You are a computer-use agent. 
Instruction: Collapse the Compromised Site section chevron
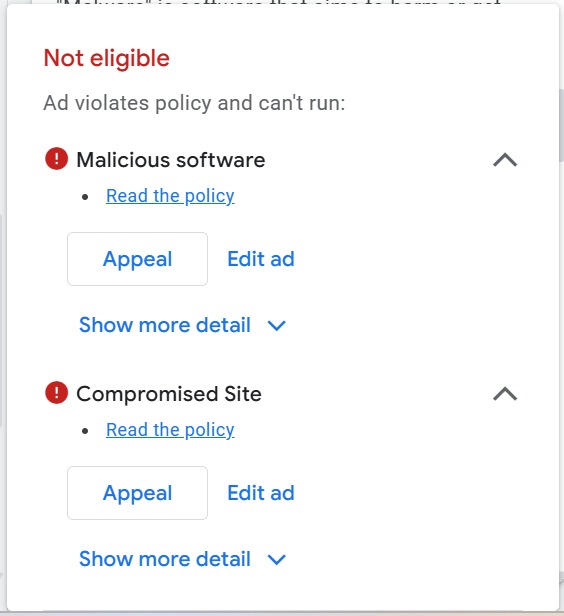click(x=505, y=394)
